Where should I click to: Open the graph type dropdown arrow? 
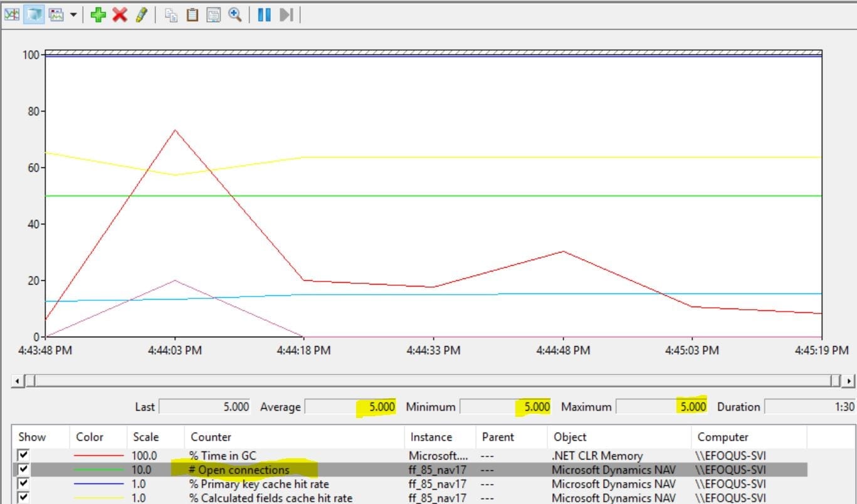[x=73, y=14]
